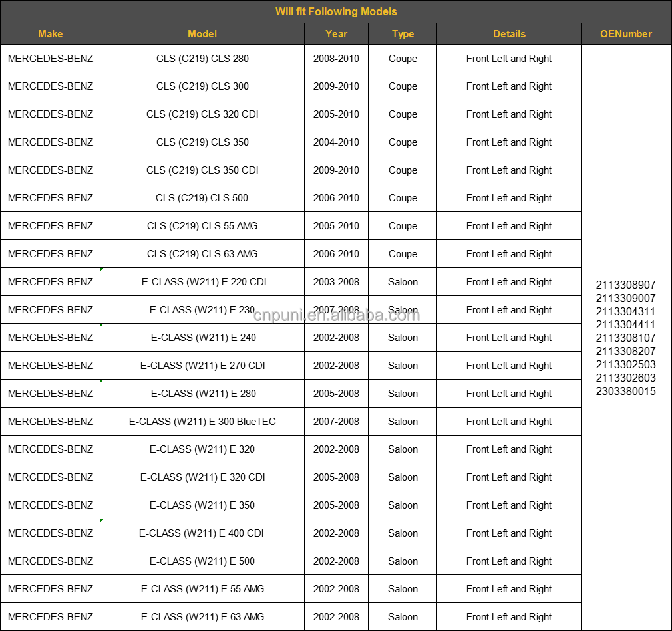Click OE number 2113304311

click(625, 311)
